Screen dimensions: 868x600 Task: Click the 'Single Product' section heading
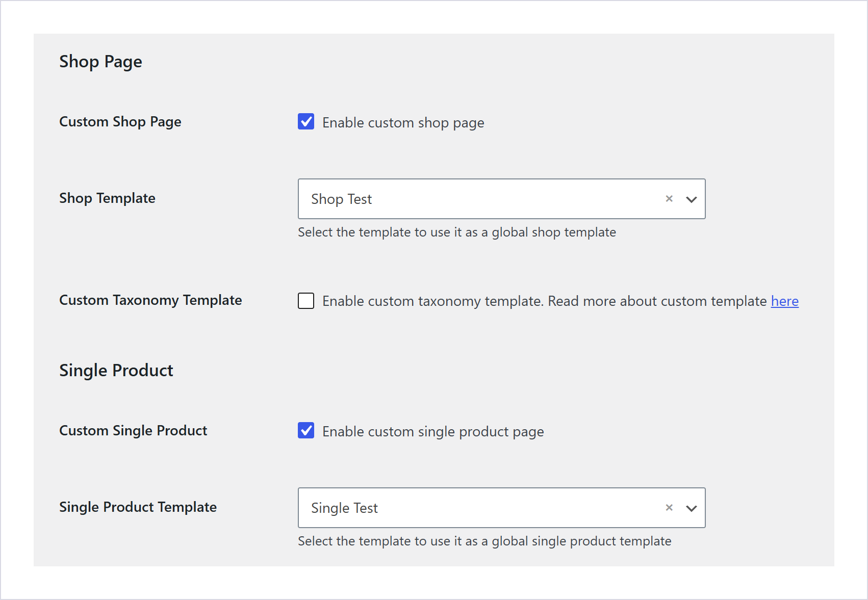coord(116,371)
